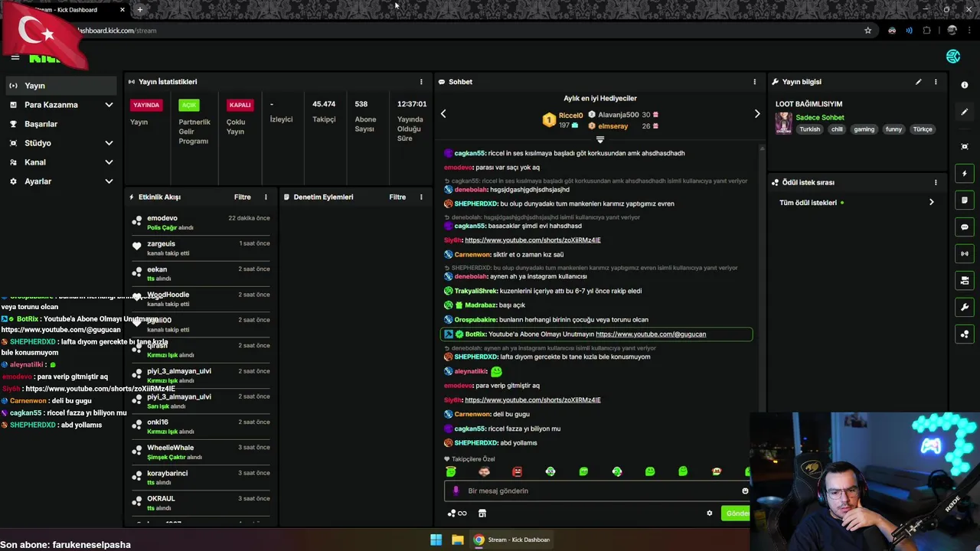Toggle the broadcast signal widget in right toolbar
Image resolution: width=980 pixels, height=551 pixels.
coord(965,253)
